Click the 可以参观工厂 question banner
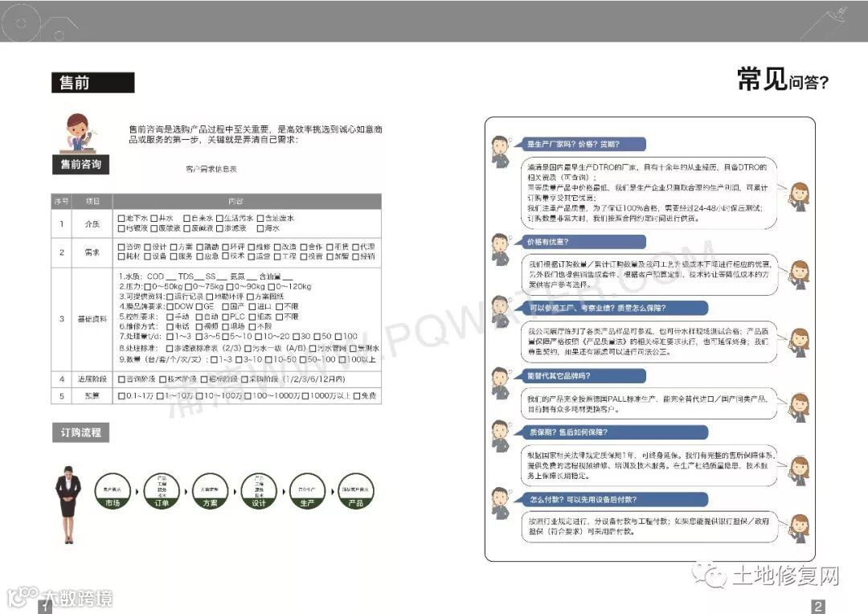 (610, 308)
